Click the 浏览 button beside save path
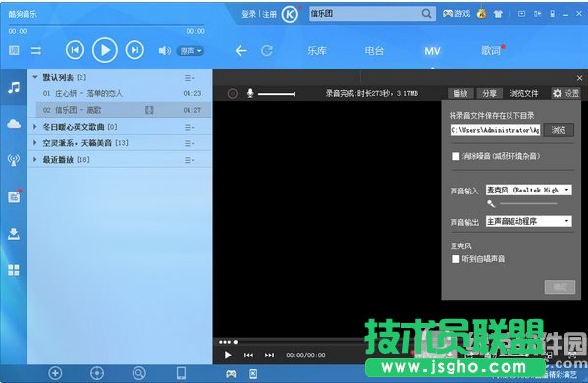Image resolution: width=588 pixels, height=383 pixels. (x=559, y=130)
